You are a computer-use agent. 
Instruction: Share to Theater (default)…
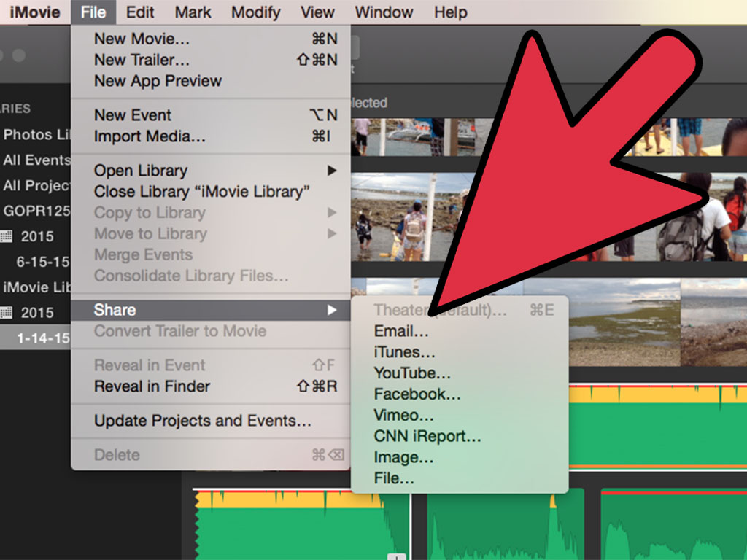(x=460, y=310)
